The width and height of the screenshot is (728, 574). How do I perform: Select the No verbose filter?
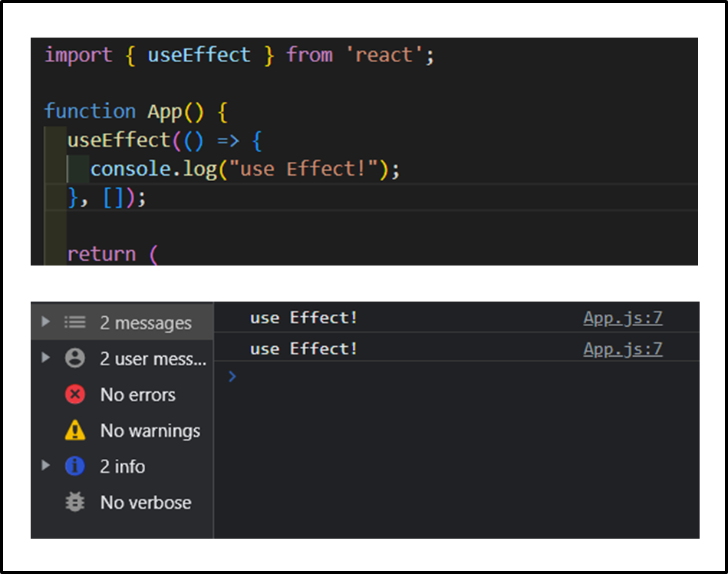pos(145,503)
